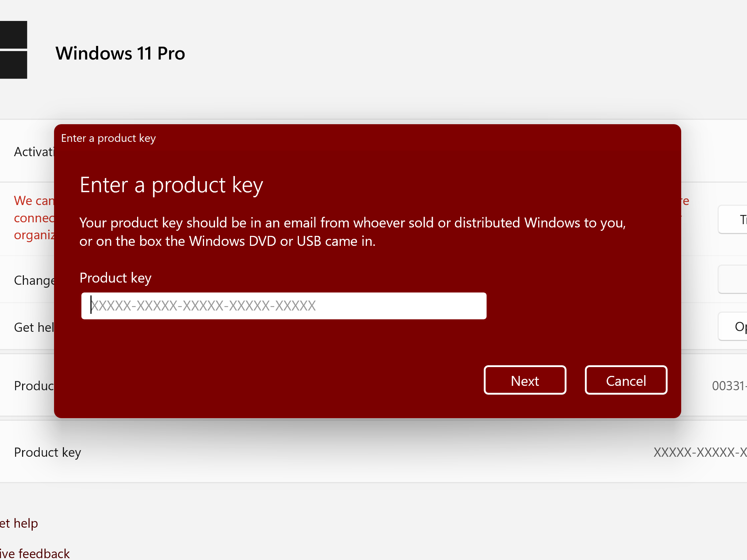The width and height of the screenshot is (747, 560).
Task: Click the blank button in Change row
Action: [733, 279]
